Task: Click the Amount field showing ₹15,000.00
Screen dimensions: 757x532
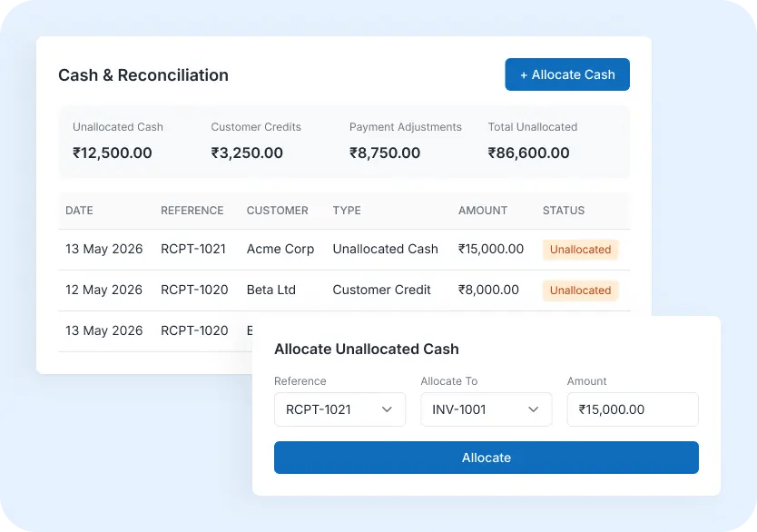Action: click(x=633, y=409)
